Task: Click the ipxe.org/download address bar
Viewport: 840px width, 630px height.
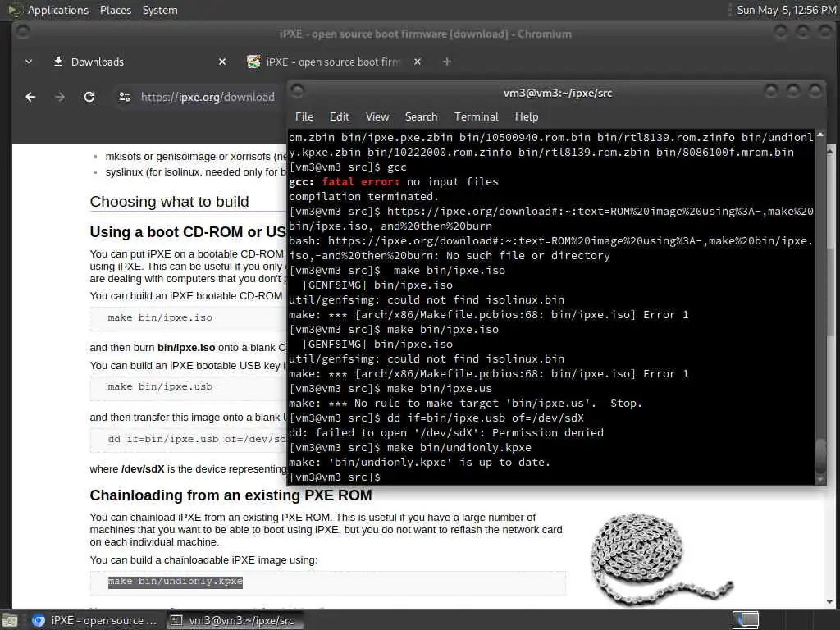Action: pos(208,97)
